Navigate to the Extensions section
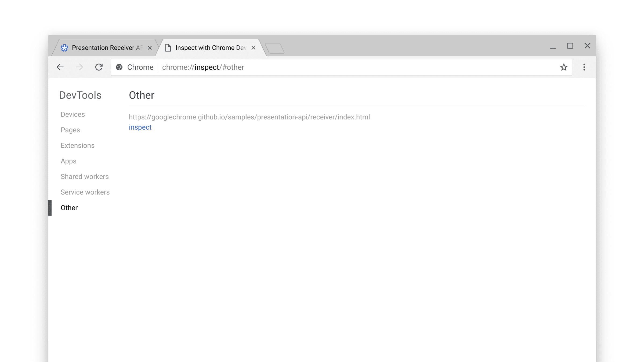 tap(77, 145)
